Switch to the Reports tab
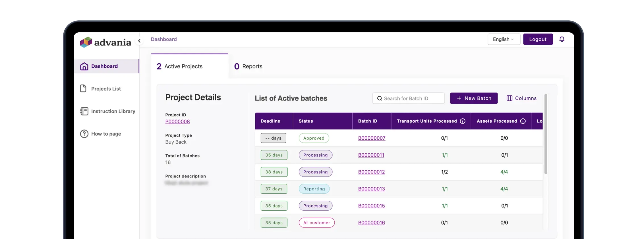The height and width of the screenshot is (239, 644). point(248,66)
